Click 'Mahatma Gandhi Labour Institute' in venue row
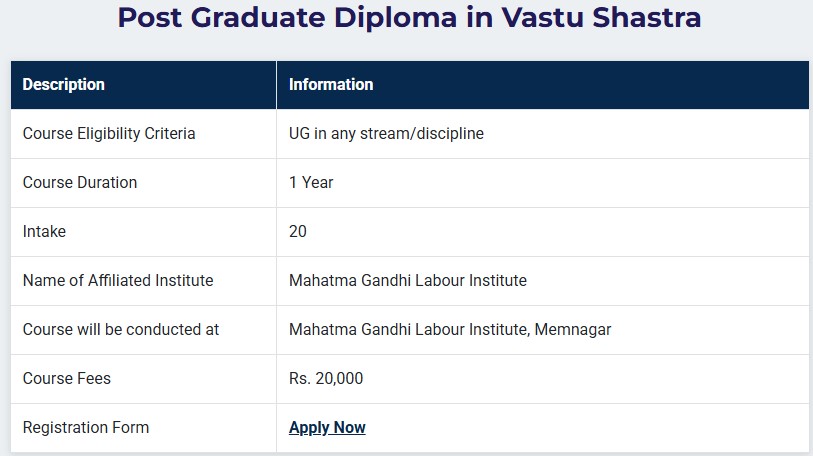 (405, 330)
